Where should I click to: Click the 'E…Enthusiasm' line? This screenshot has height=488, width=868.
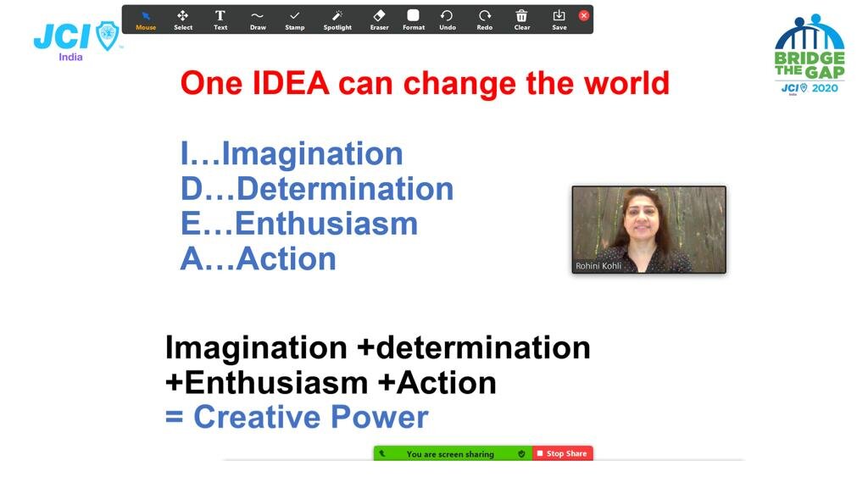(x=299, y=224)
